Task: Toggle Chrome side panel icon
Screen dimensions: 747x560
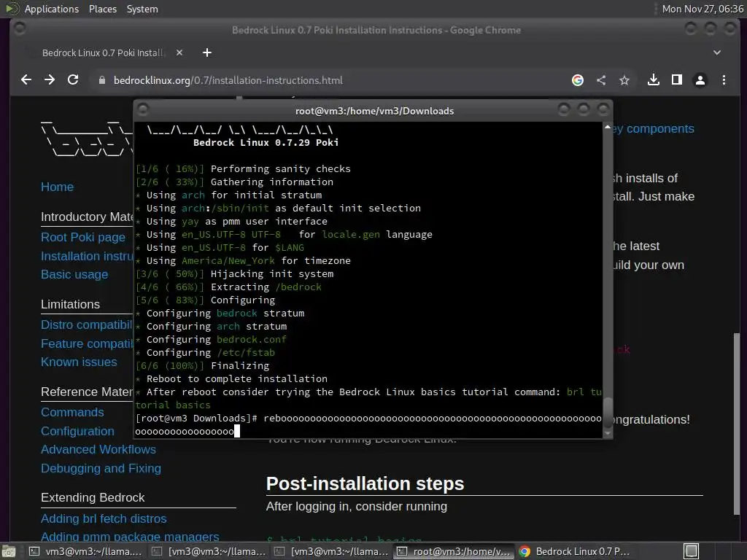Action: (677, 80)
